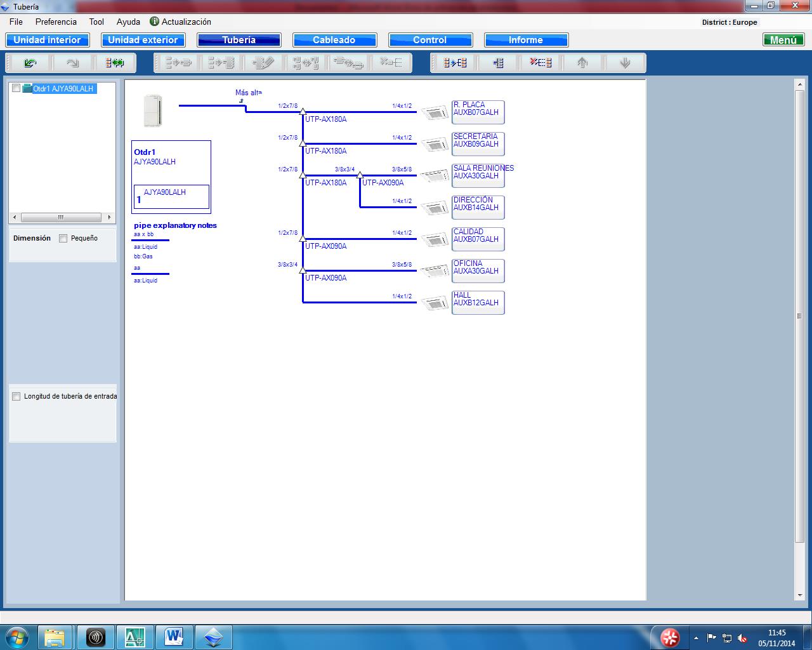This screenshot has width=812, height=650.
Task: Check the Otdr1 AJYA90LALH tree checkbox
Action: tap(16, 89)
